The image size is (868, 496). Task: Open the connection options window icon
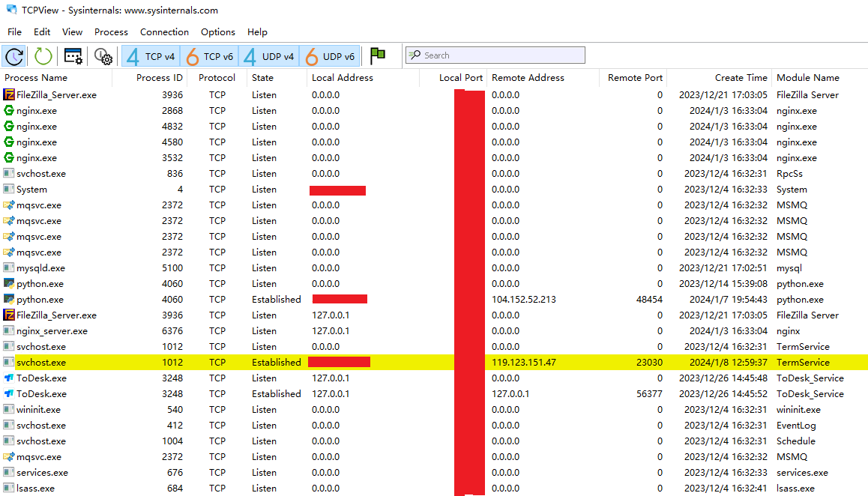tap(73, 56)
